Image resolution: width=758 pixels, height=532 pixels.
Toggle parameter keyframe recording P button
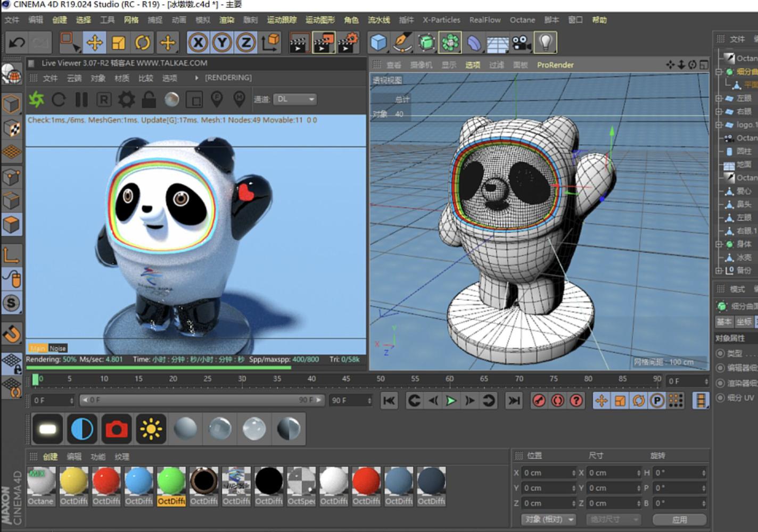tap(657, 401)
